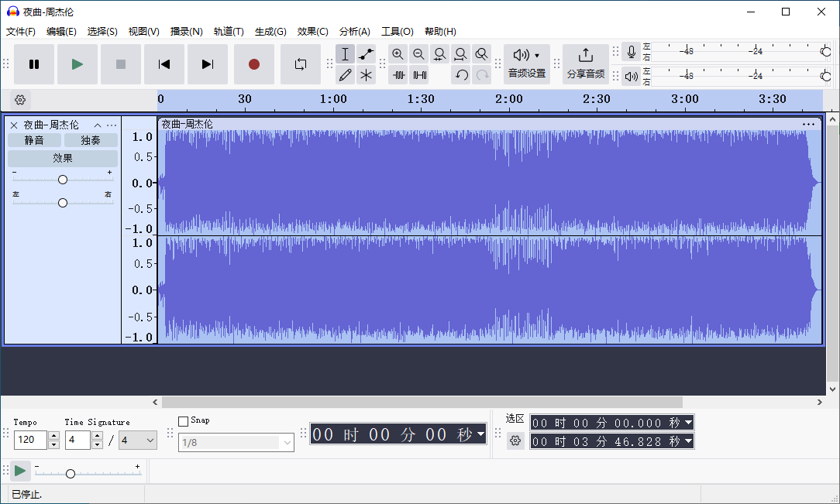Image resolution: width=840 pixels, height=504 pixels.
Task: Center the track pan slider
Action: (62, 203)
